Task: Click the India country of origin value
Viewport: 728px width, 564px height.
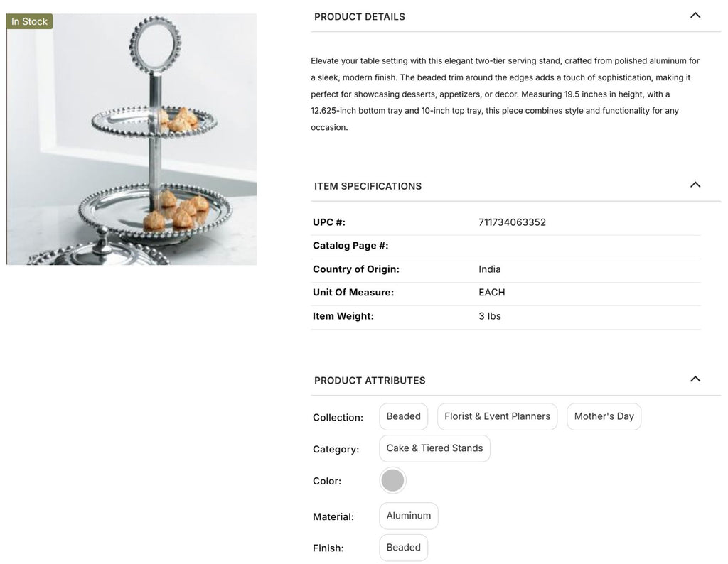Action: click(x=489, y=269)
